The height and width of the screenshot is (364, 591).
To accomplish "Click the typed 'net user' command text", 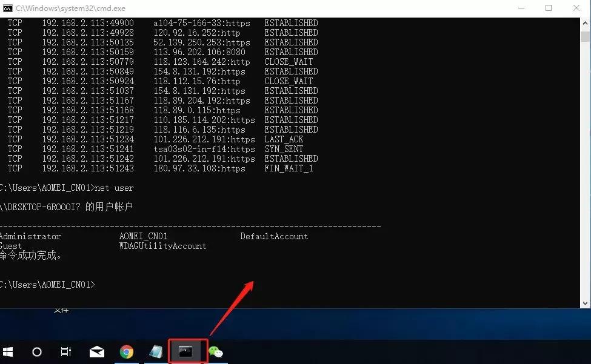I will click(115, 188).
